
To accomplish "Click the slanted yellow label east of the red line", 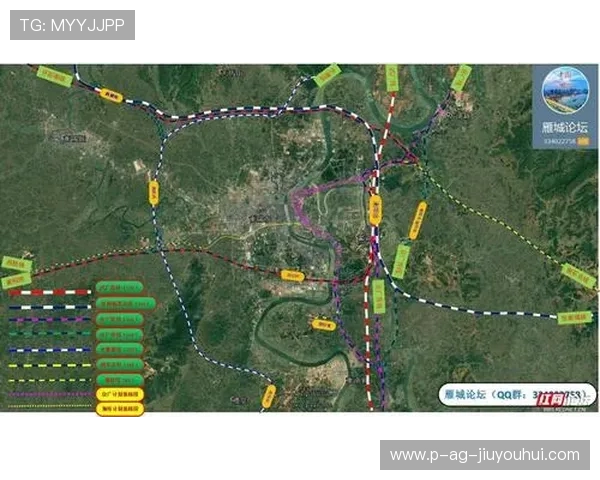I will pyautogui.click(x=417, y=220).
